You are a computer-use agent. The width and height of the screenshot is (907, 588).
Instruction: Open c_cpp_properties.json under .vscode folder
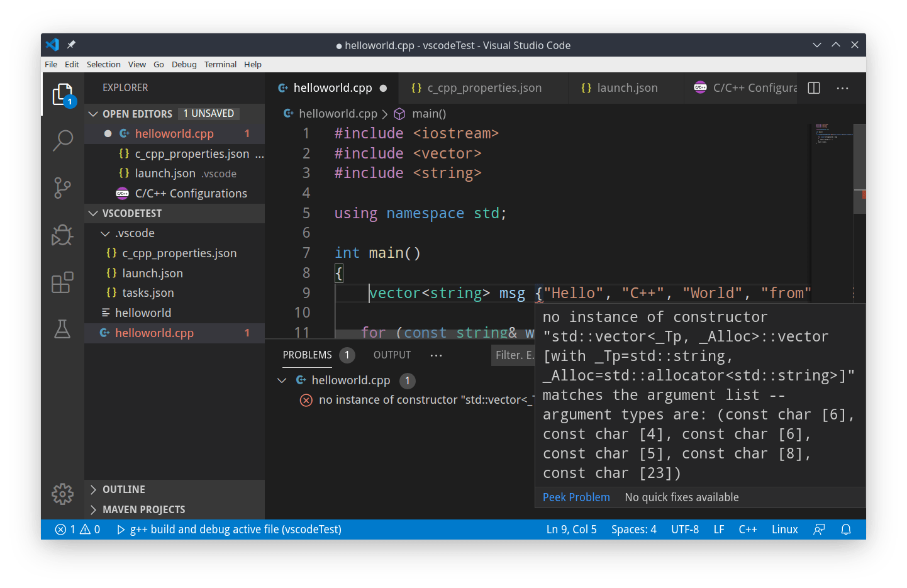pyautogui.click(x=175, y=253)
